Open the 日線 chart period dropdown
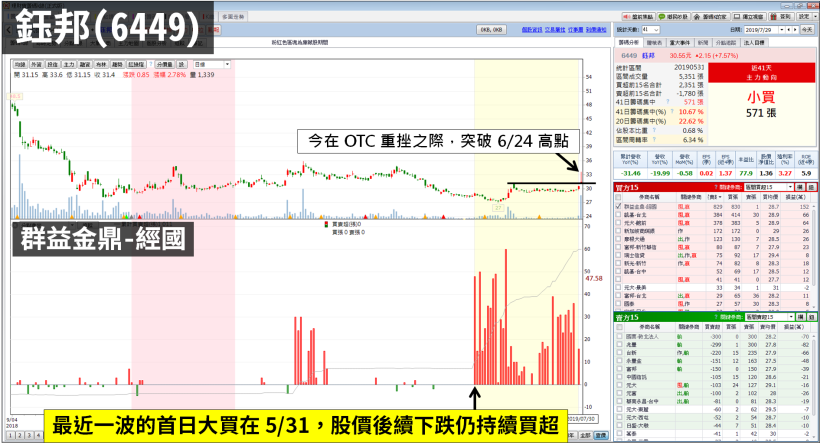 point(212,64)
